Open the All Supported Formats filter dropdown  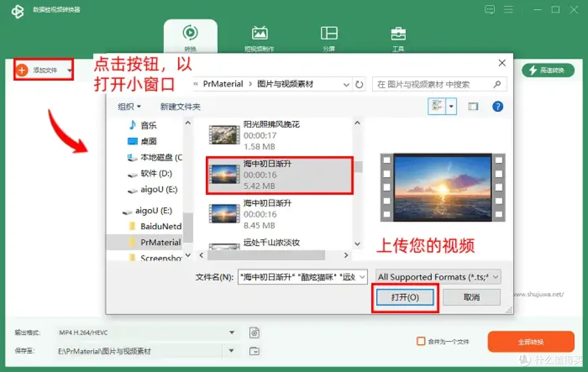(x=438, y=277)
